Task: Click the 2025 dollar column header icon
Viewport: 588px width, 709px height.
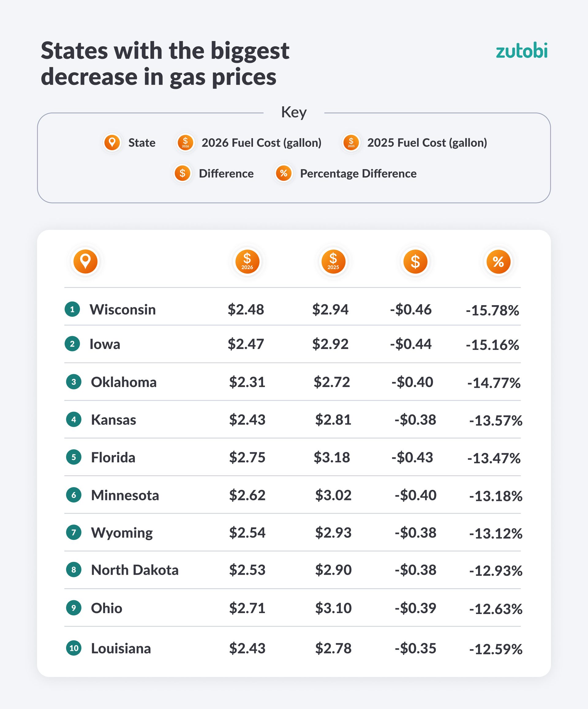Action: [333, 261]
